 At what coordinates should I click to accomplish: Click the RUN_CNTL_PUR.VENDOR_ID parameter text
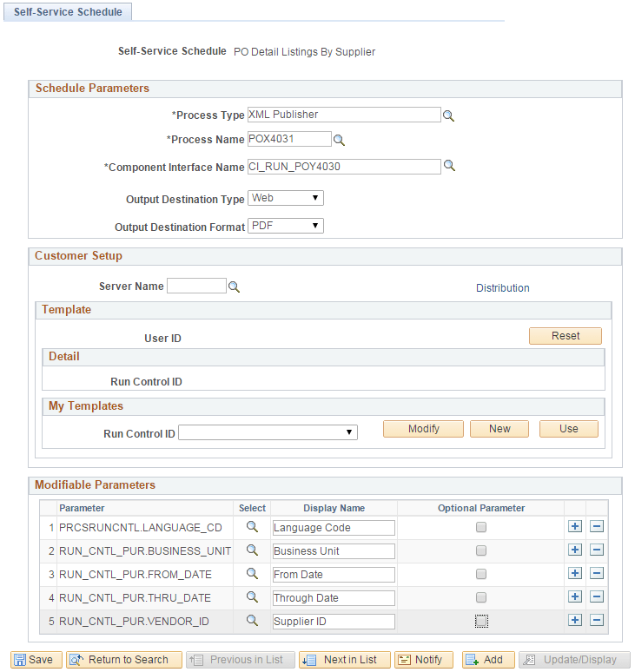(134, 622)
